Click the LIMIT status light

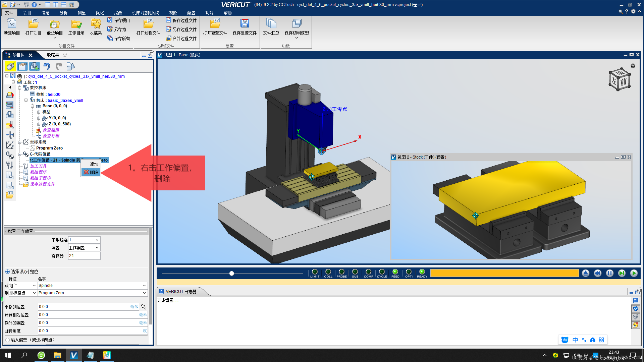click(315, 272)
